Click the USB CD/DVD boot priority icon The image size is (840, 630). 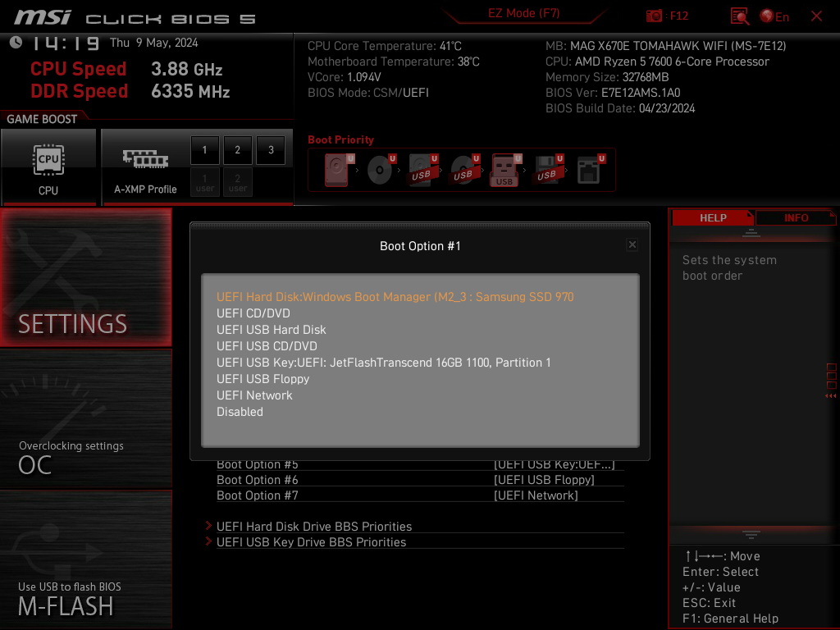tap(464, 170)
